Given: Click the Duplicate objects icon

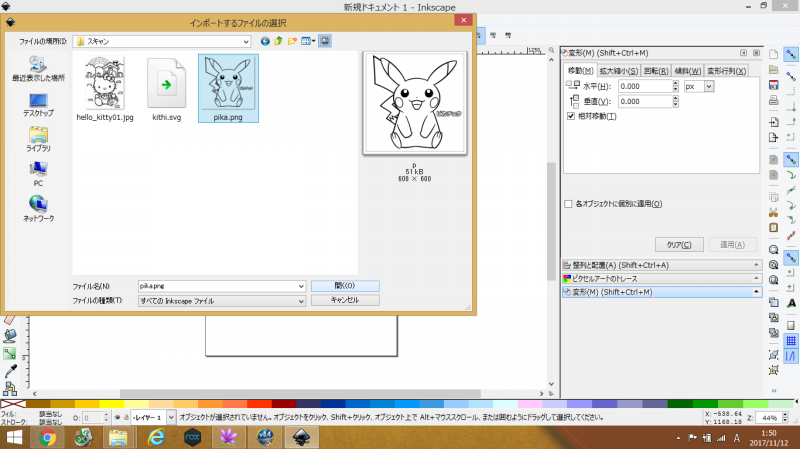Looking at the screenshot, I should point(773,302).
